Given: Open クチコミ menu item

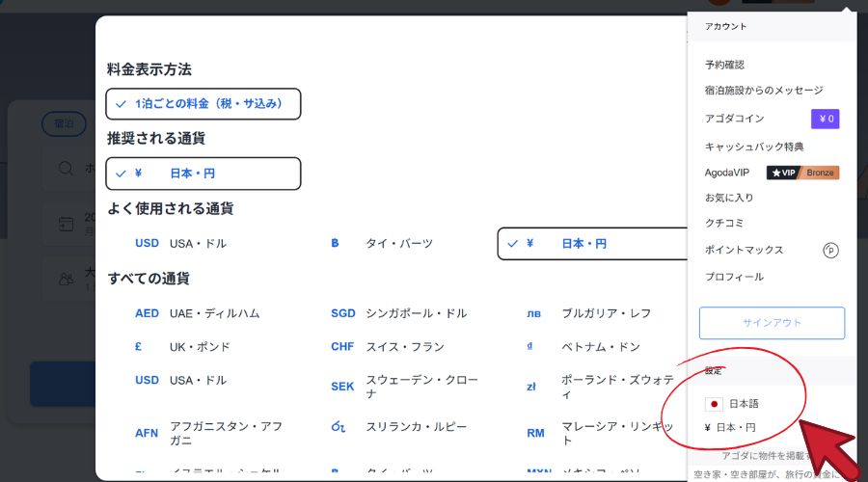Looking at the screenshot, I should [x=723, y=223].
